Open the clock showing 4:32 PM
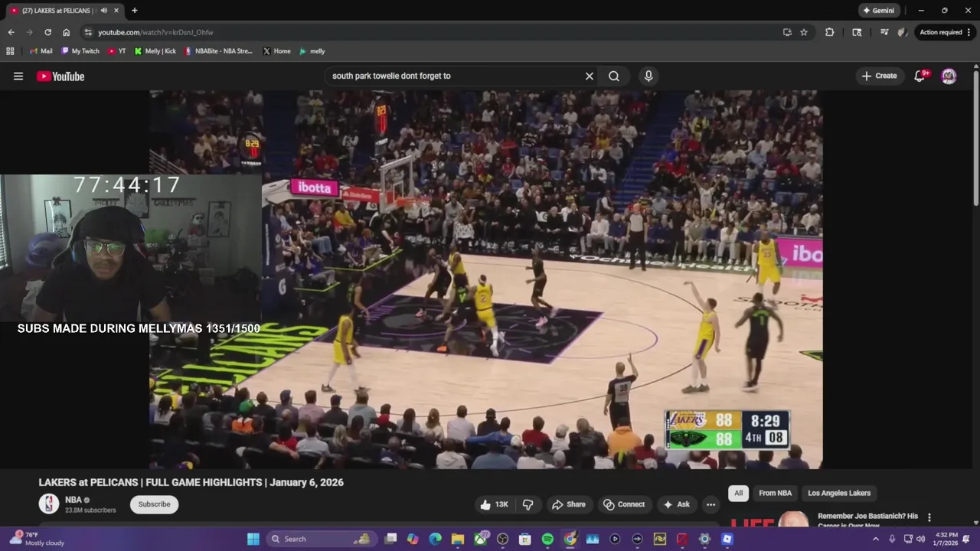Image resolution: width=980 pixels, height=551 pixels. click(946, 539)
